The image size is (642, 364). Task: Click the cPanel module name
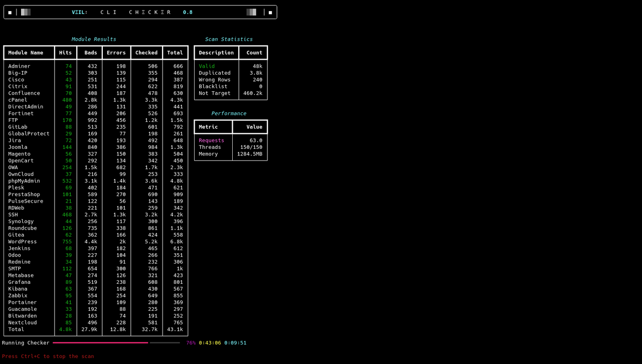pyautogui.click(x=18, y=100)
